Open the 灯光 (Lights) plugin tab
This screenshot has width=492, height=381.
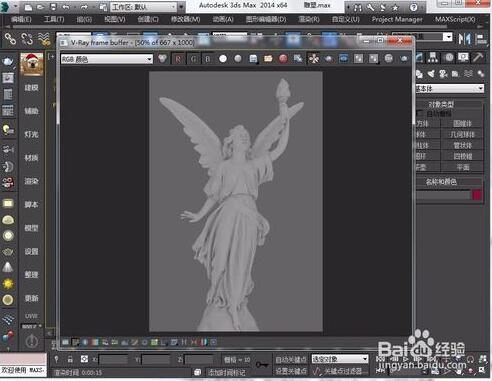click(x=32, y=134)
